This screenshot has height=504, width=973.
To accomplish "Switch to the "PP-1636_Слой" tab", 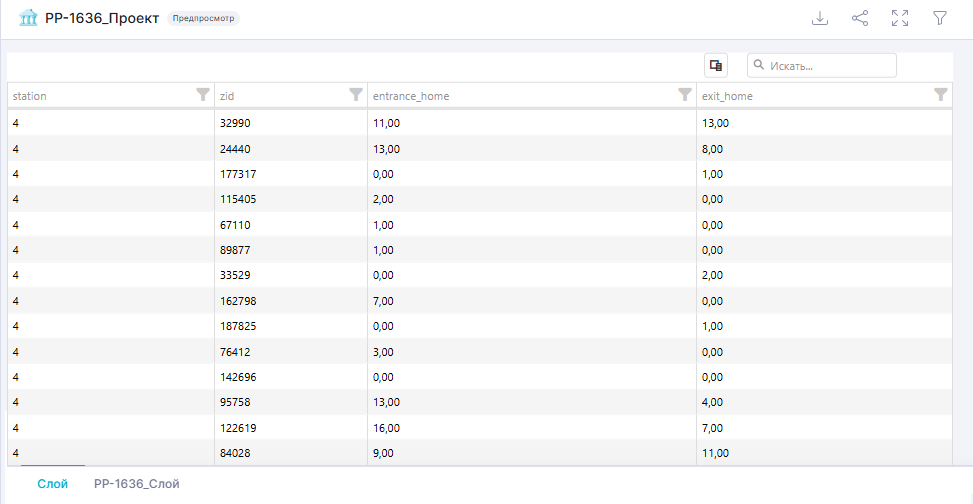I will pyautogui.click(x=136, y=484).
